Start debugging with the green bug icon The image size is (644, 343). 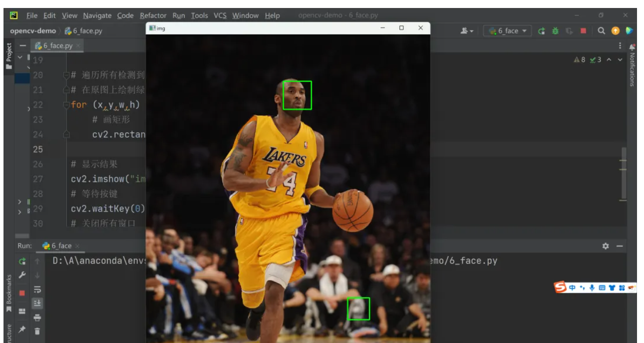pyautogui.click(x=555, y=31)
